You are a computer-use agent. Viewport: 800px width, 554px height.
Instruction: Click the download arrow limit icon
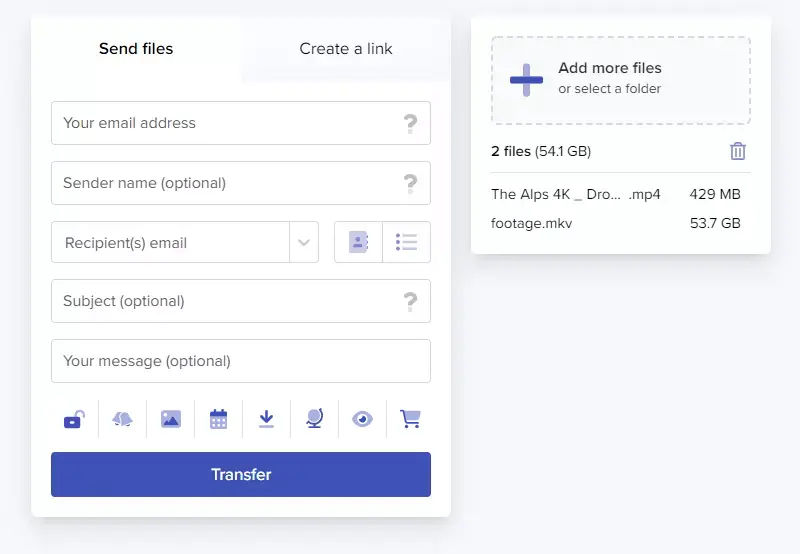[x=266, y=419]
